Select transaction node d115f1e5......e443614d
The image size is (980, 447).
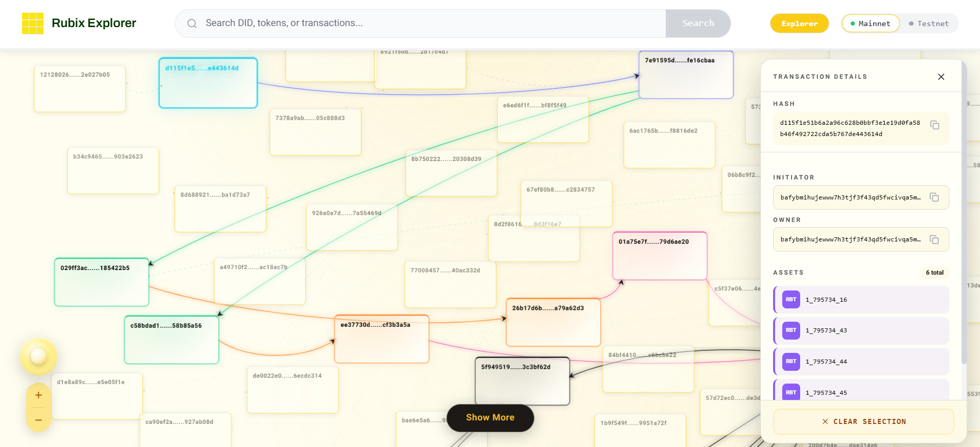tap(208, 83)
